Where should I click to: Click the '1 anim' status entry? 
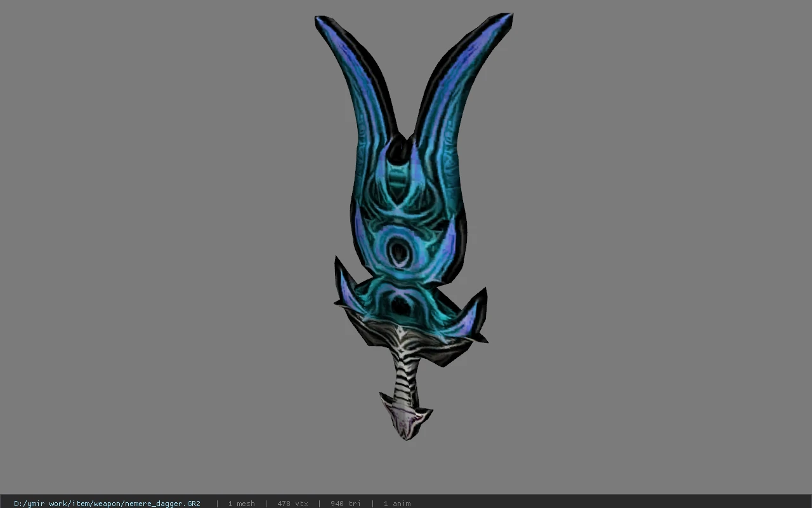(397, 504)
